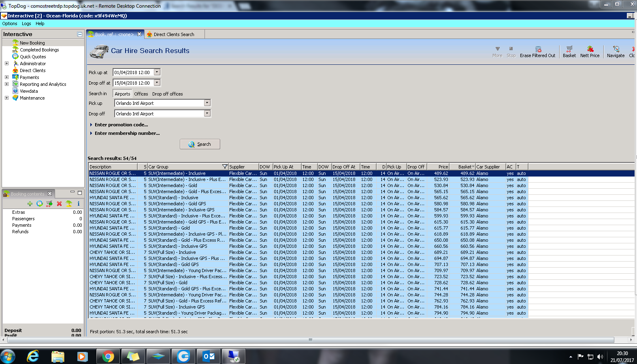Click Erase Filtered Out toolbar button
637x364 pixels.
(x=537, y=52)
